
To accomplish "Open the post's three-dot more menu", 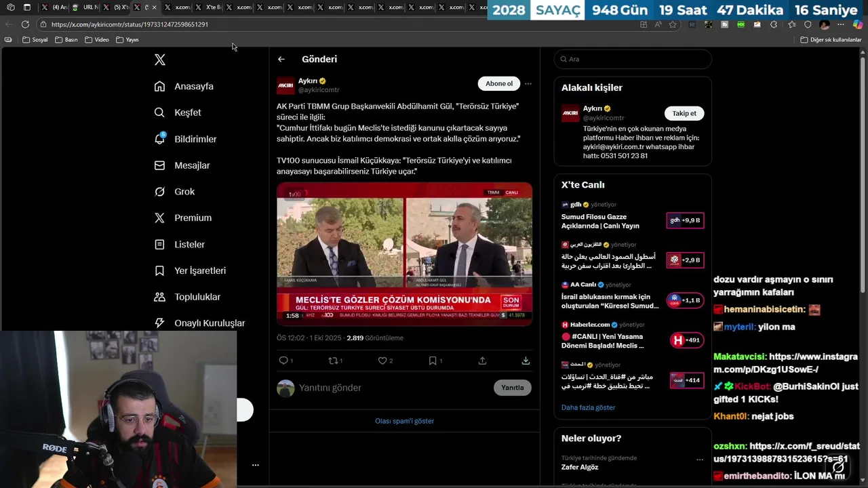I will point(528,84).
